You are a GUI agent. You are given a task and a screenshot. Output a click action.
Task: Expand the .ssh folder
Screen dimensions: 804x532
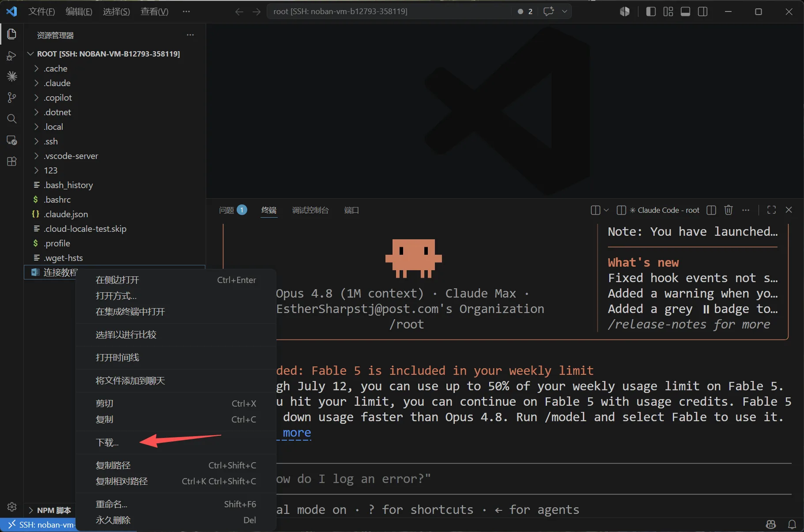(x=115, y=141)
